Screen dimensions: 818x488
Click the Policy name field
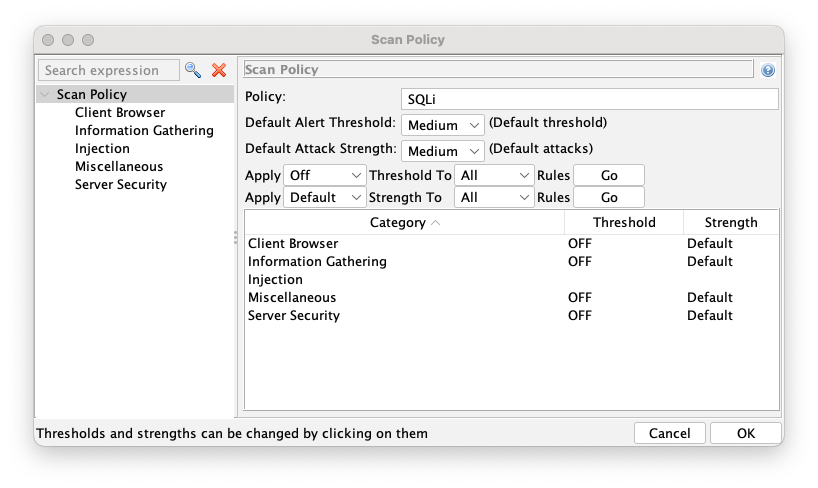click(588, 99)
